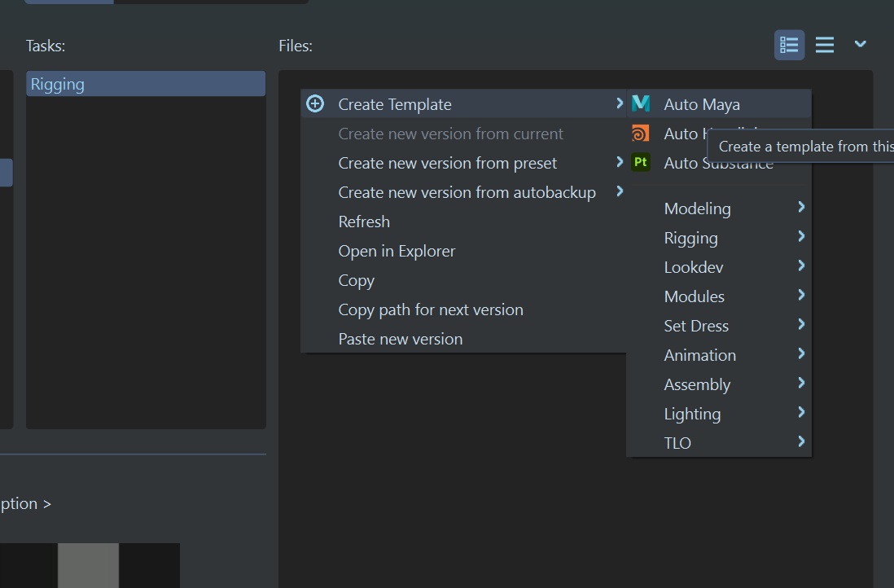
Task: Open Create new version from preset
Action: pyautogui.click(x=448, y=163)
